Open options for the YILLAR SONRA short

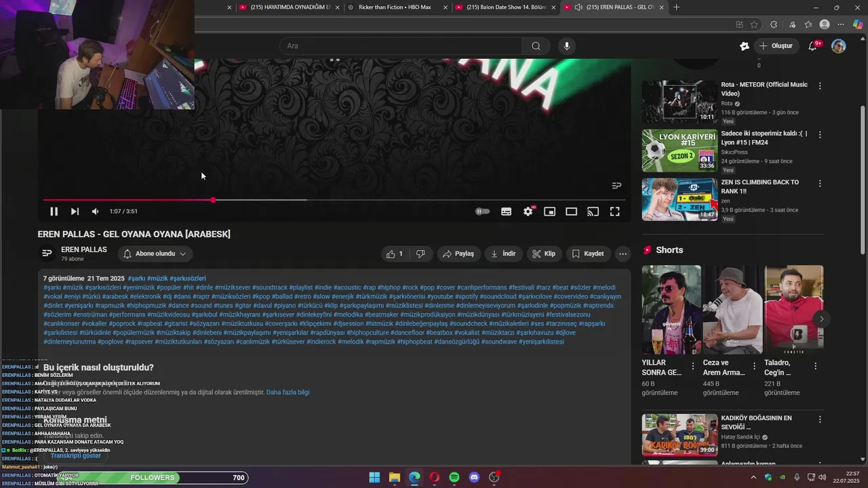pyautogui.click(x=692, y=366)
